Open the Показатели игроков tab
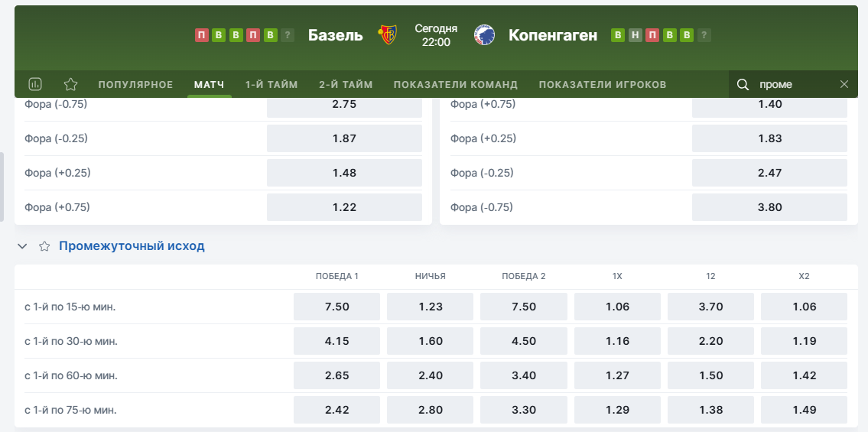 click(x=603, y=84)
